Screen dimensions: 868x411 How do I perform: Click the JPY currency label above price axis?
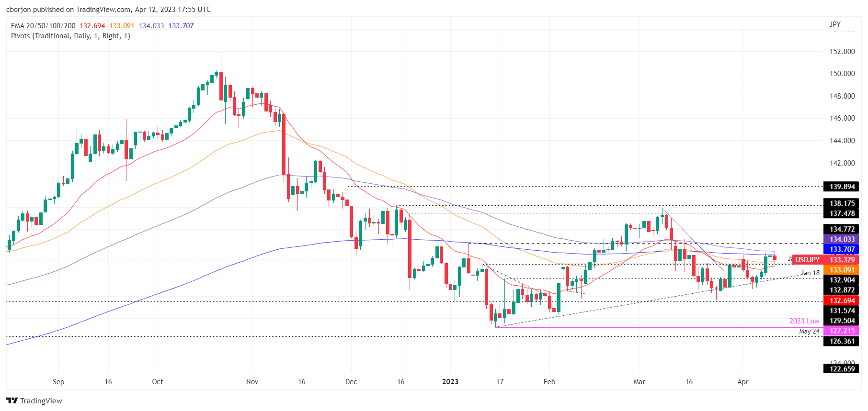tap(835, 24)
